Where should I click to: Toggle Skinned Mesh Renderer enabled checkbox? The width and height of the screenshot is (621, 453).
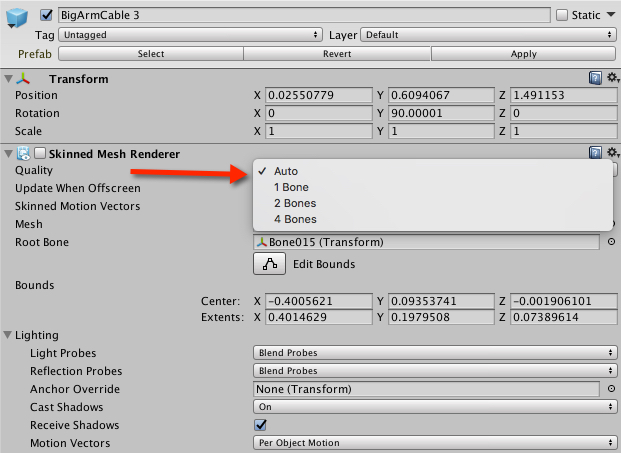(40, 154)
